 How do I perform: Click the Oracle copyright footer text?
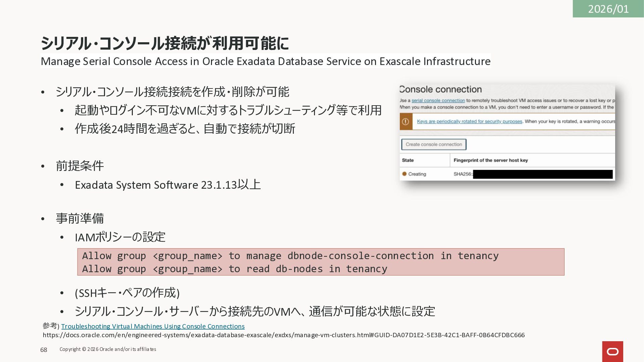coord(108,349)
